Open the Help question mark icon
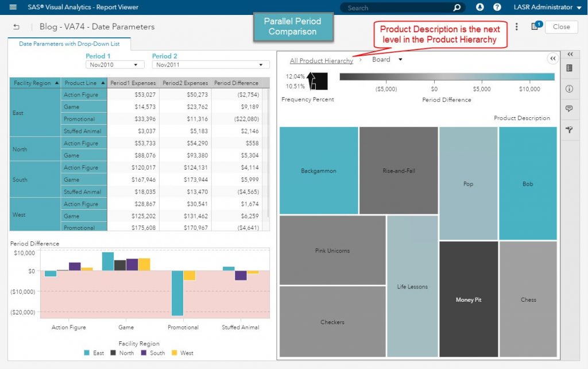The height and width of the screenshot is (369, 588). 497,7
